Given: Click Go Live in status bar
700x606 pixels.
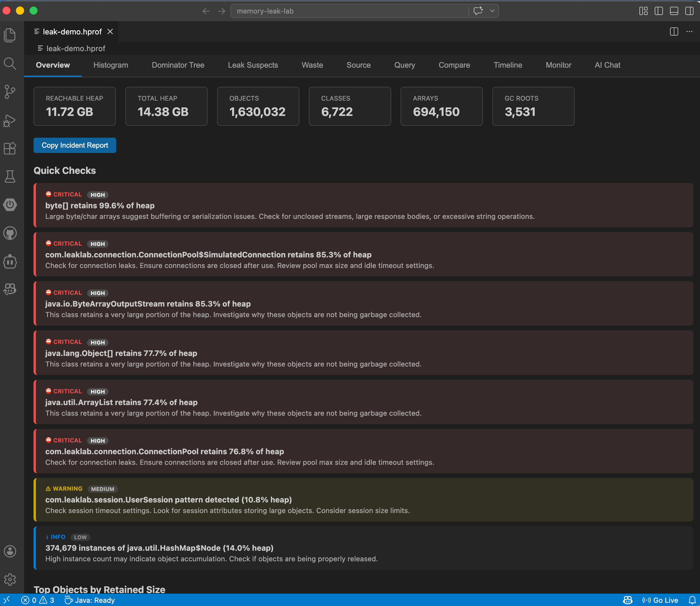Looking at the screenshot, I should coord(660,600).
